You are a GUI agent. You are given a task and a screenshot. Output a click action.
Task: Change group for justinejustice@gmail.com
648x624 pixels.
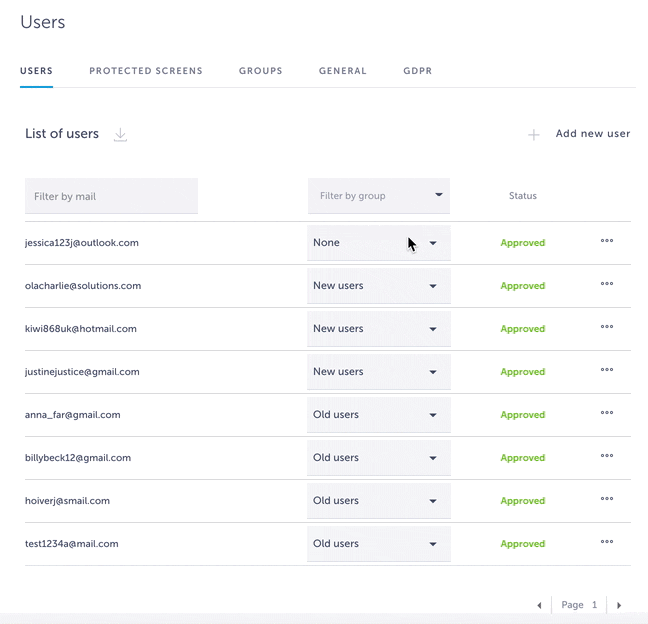click(379, 372)
